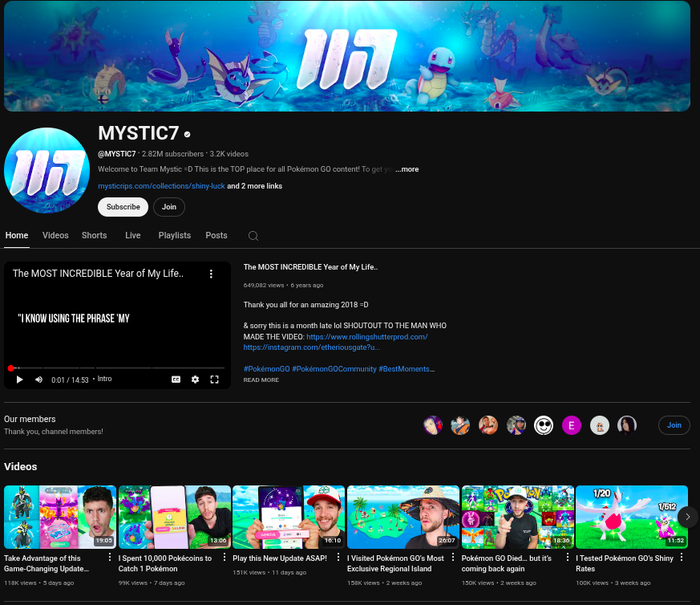
Task: Show 'and 2 more links' for channel
Action: coord(254,186)
